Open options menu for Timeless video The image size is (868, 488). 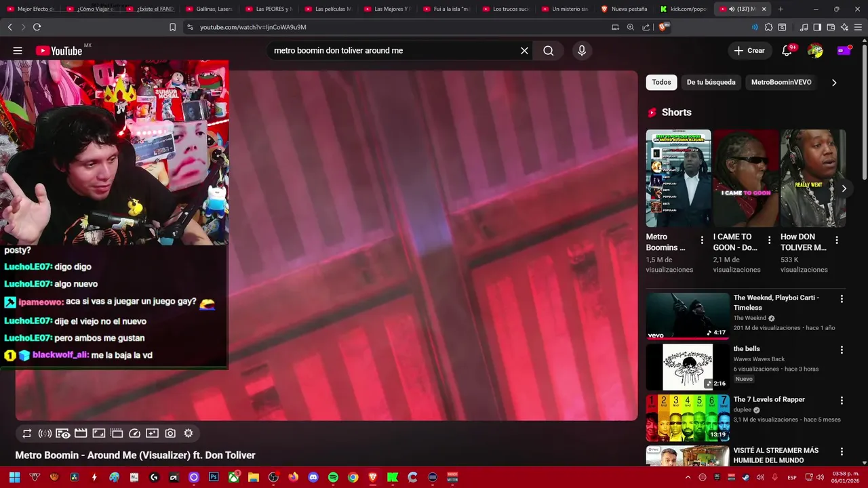pyautogui.click(x=842, y=299)
